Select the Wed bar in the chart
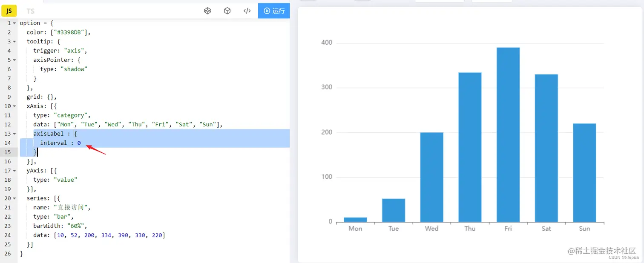Viewport: 644px width, 263px height. [431, 177]
